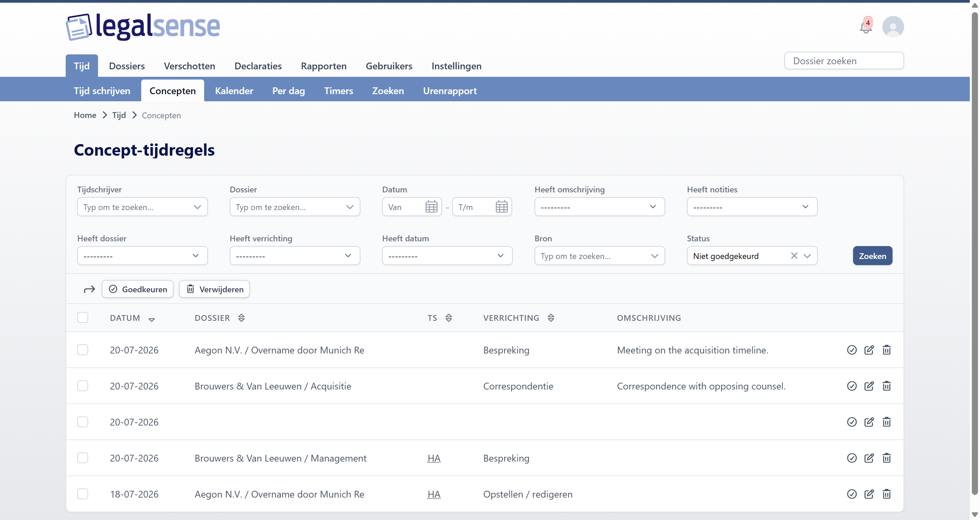This screenshot has width=980, height=520.
Task: Open the Van date calendar picker
Action: point(431,207)
